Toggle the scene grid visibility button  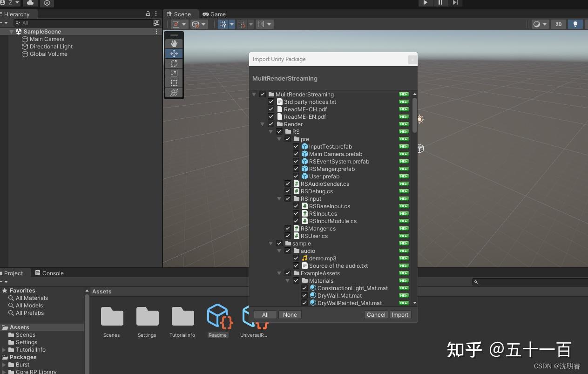[223, 24]
